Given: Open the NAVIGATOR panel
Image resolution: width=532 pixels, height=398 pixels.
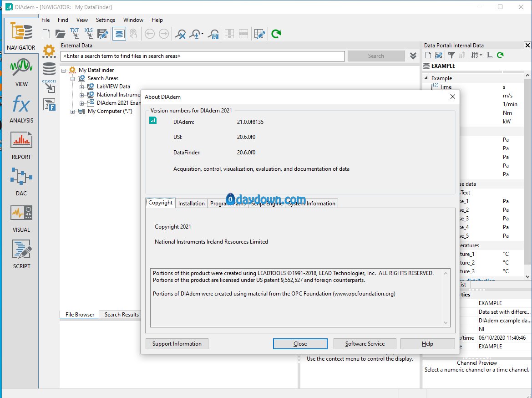Looking at the screenshot, I should [x=21, y=36].
